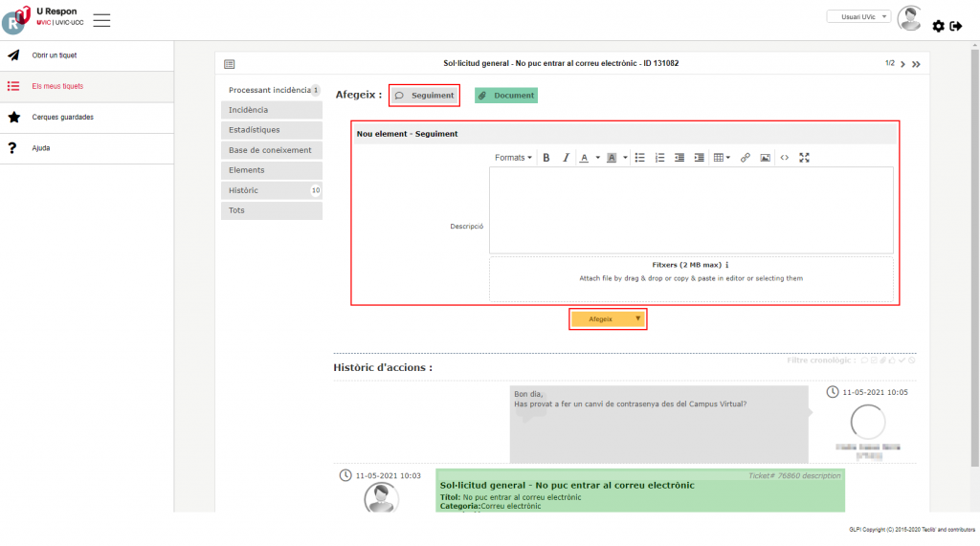
Task: Insert a bullet list in the description
Action: pyautogui.click(x=640, y=158)
